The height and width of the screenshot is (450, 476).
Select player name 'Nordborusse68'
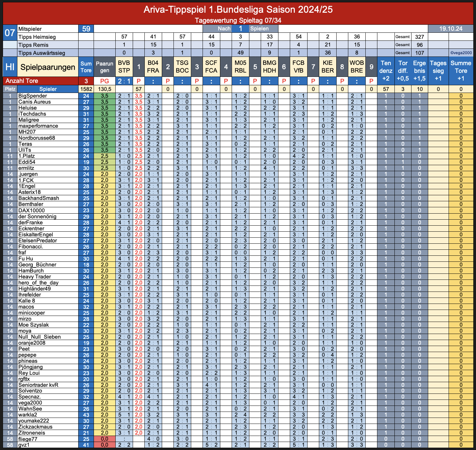(x=36, y=138)
